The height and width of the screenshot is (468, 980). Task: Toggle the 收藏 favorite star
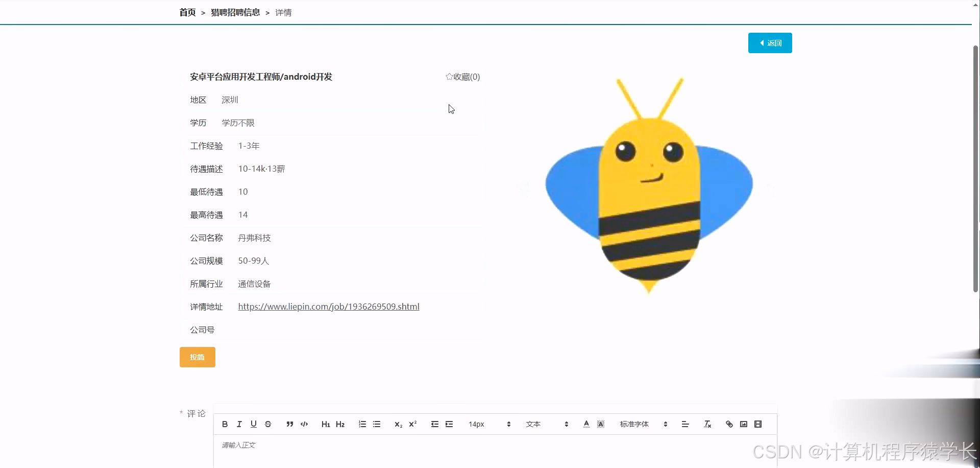(x=449, y=77)
